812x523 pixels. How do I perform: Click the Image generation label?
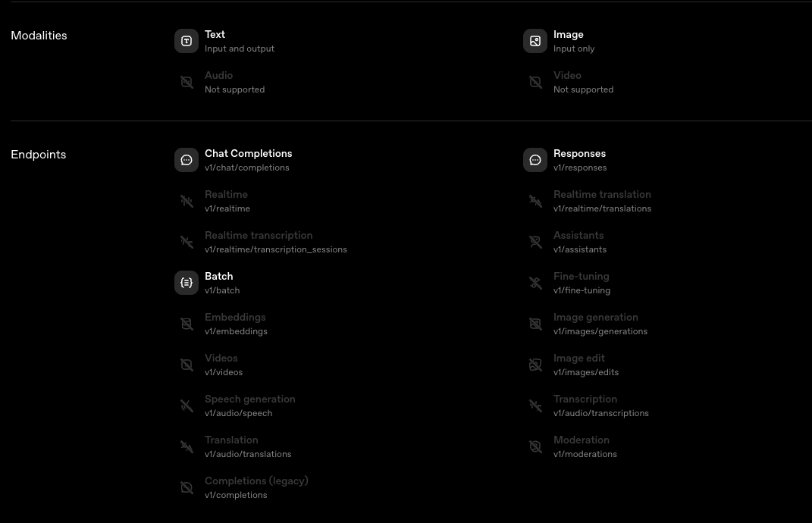[595, 317]
